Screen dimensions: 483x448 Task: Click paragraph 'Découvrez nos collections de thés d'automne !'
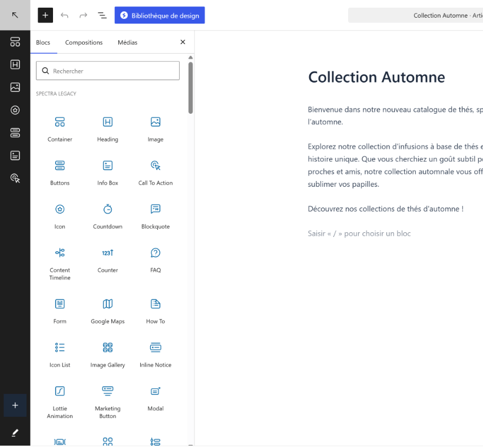(x=386, y=209)
